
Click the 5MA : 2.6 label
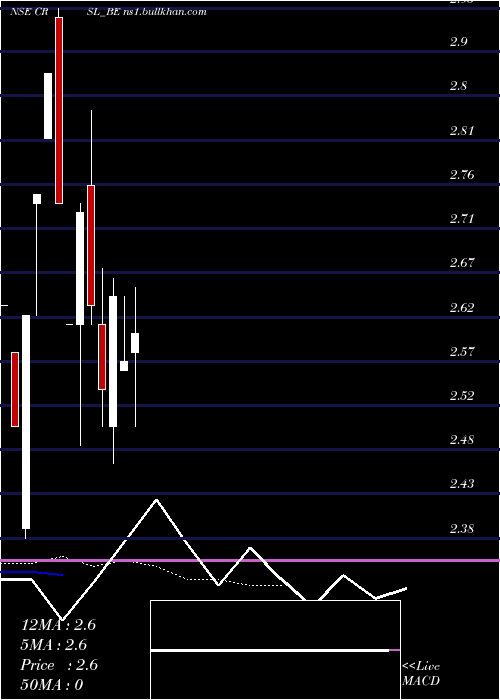click(54, 645)
